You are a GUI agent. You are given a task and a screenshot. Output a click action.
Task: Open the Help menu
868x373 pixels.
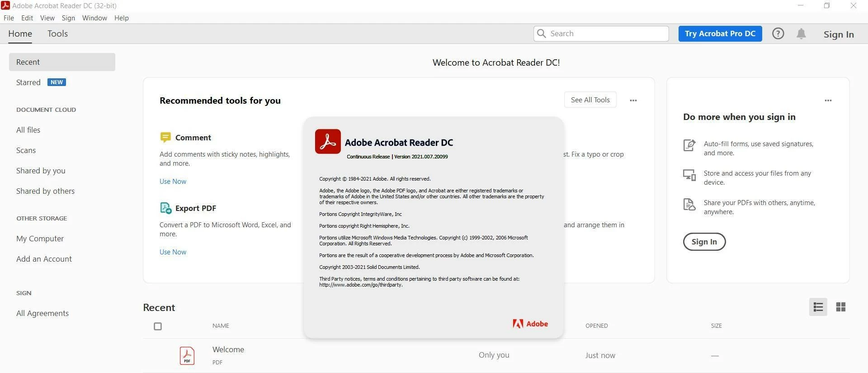pos(122,18)
